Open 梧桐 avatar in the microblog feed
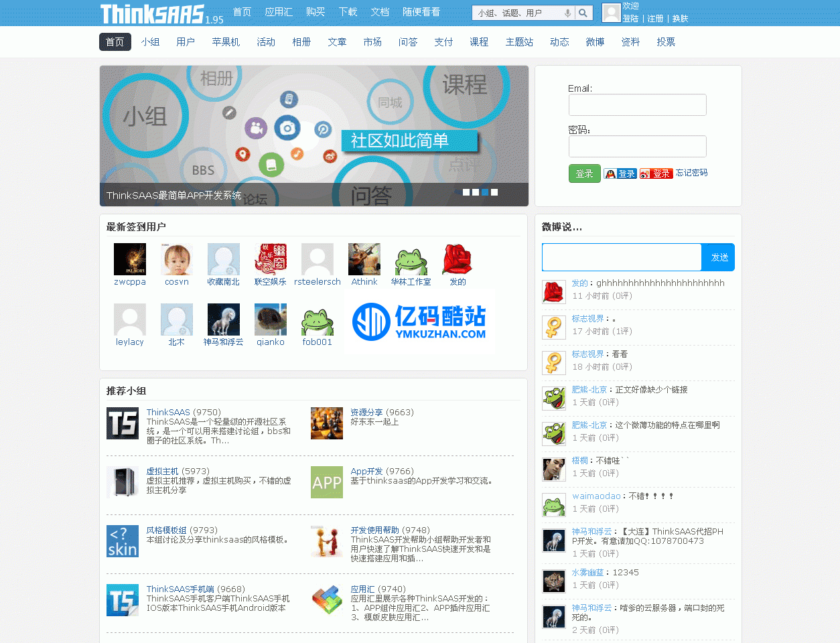Viewport: 840px width, 643px height. coord(554,470)
